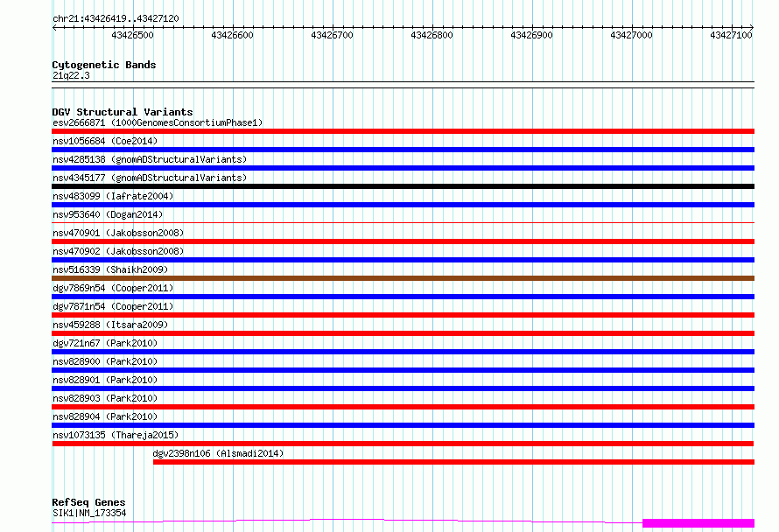Open nsv1073135 (Thareja2015) label
The height and width of the screenshot is (532, 779).
tap(116, 435)
